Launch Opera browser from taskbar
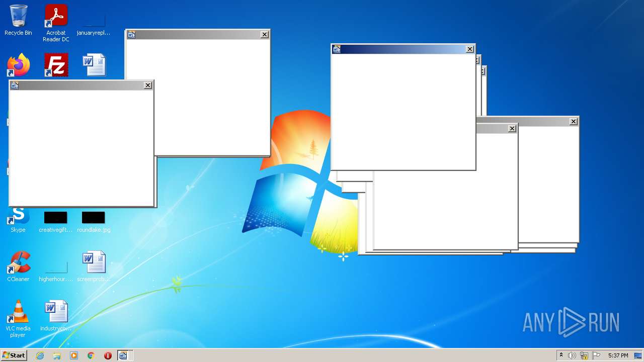This screenshot has width=644, height=362. point(108,355)
